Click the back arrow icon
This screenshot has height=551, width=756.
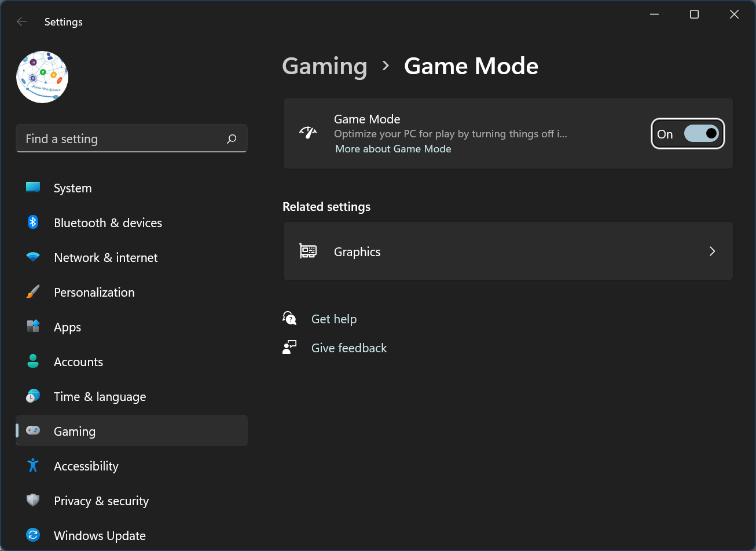tap(22, 22)
